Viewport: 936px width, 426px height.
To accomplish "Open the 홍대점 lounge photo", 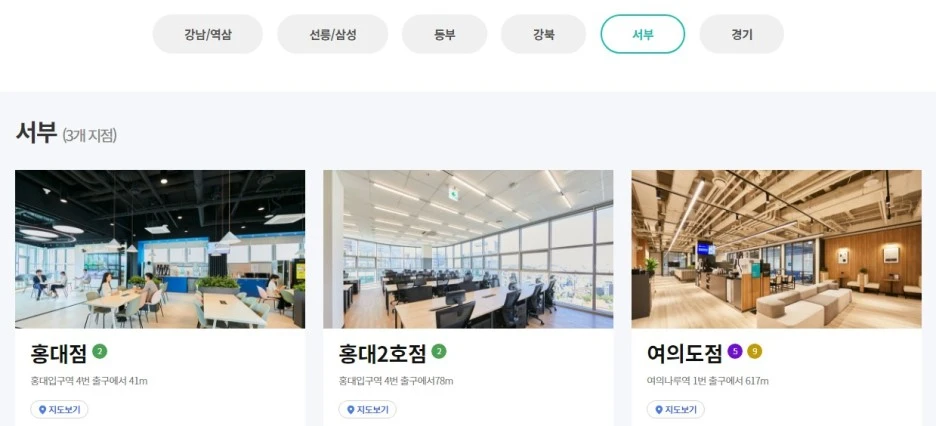I will pyautogui.click(x=160, y=249).
